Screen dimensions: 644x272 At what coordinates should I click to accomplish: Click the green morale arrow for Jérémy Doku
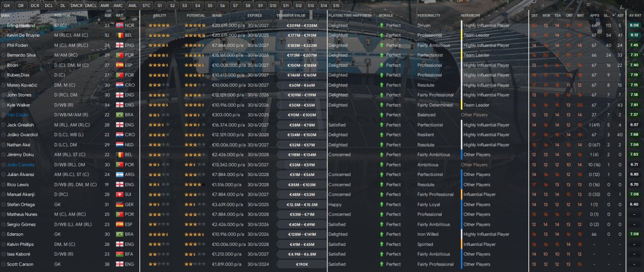(x=382, y=155)
